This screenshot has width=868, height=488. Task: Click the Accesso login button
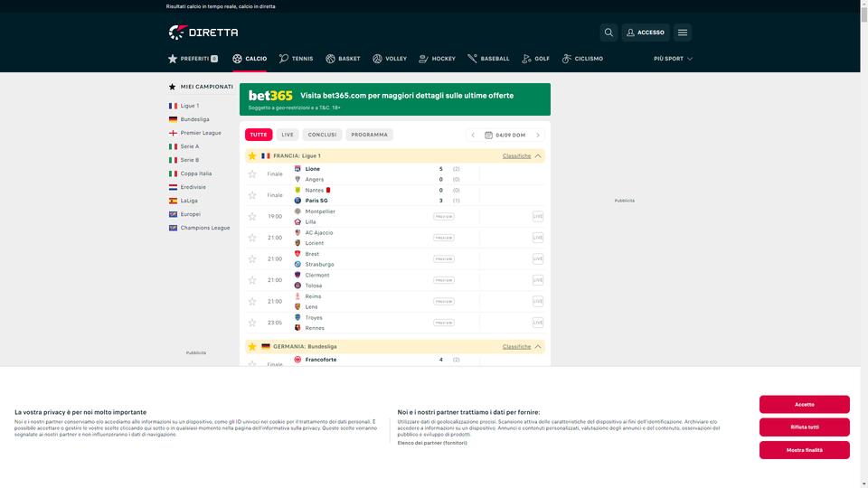pyautogui.click(x=646, y=33)
